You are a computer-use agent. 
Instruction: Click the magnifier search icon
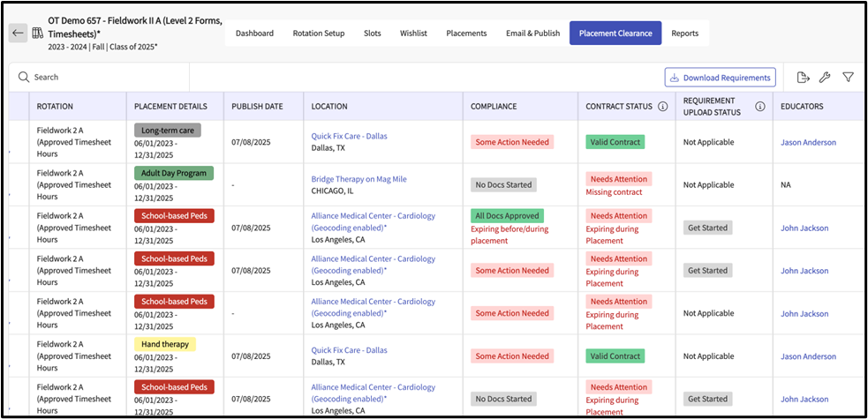coord(24,78)
